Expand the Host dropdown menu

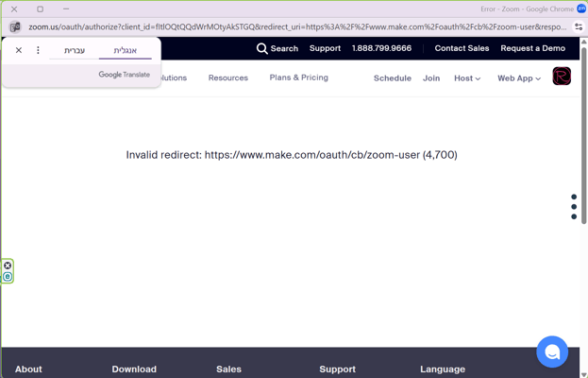pyautogui.click(x=467, y=78)
